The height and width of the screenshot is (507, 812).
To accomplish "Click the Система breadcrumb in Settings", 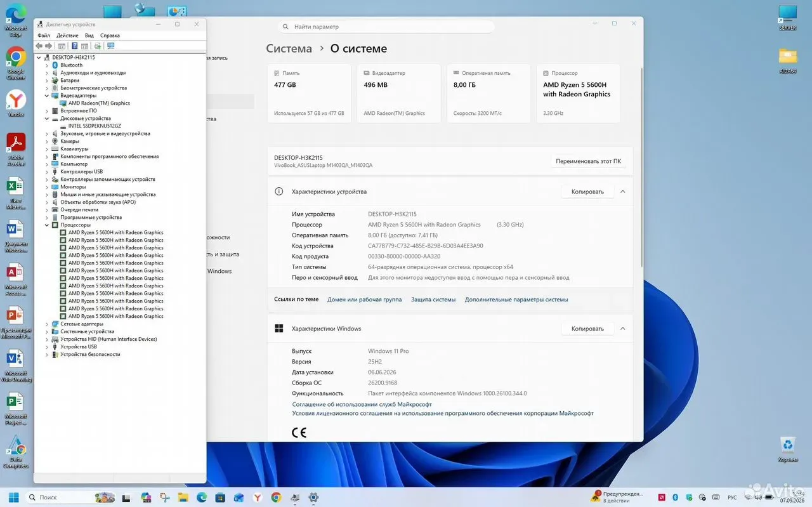I will (x=289, y=49).
